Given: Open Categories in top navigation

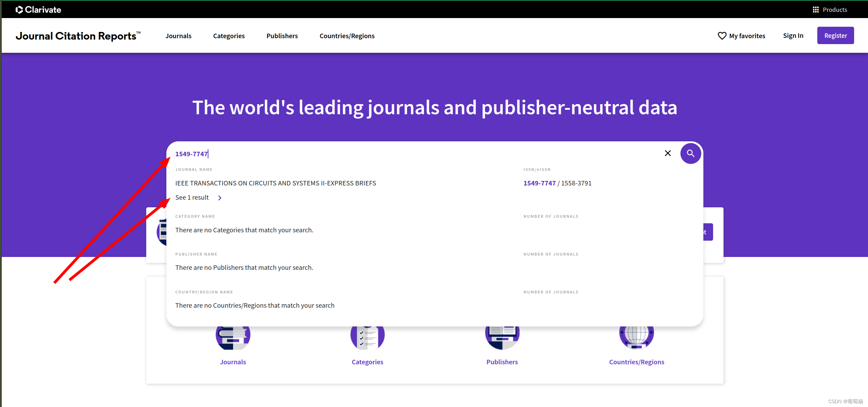Looking at the screenshot, I should (229, 36).
